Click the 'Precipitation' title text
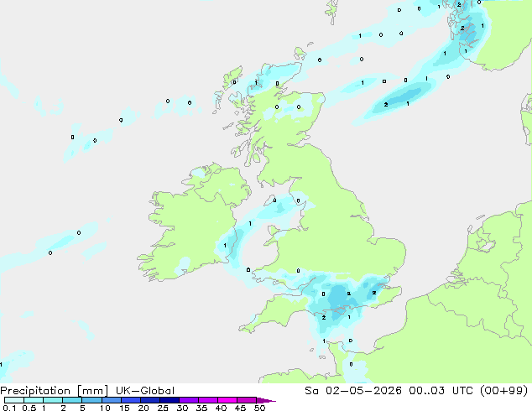Image resolution: width=532 pixels, height=411 pixels. [x=35, y=391]
